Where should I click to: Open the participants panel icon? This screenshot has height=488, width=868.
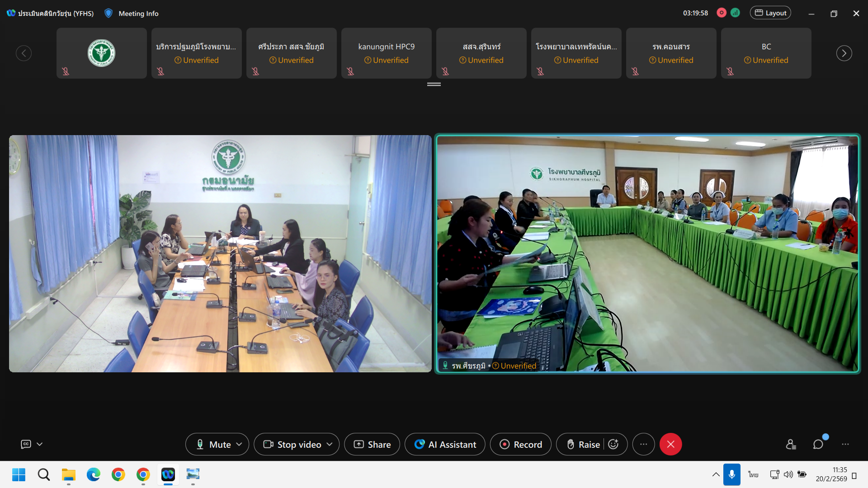click(791, 444)
